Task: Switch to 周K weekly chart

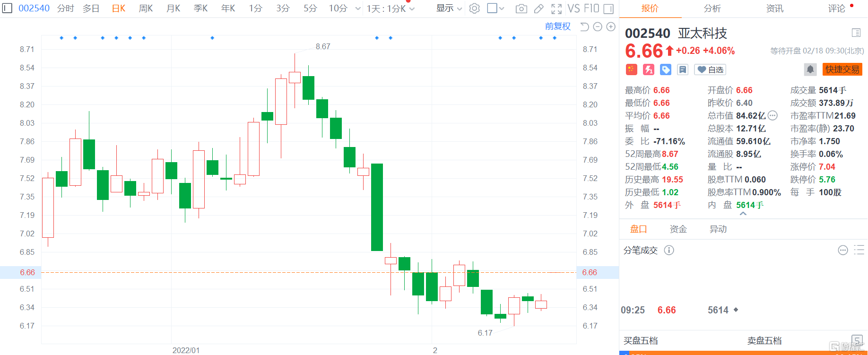Action: pos(146,9)
